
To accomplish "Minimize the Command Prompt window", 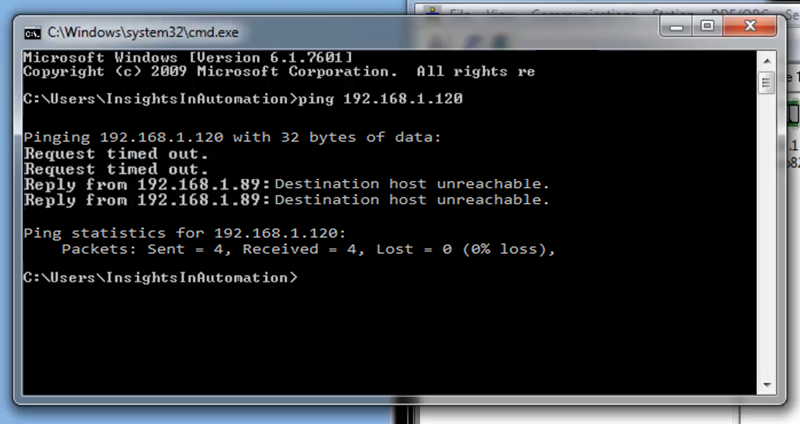I will [677, 26].
